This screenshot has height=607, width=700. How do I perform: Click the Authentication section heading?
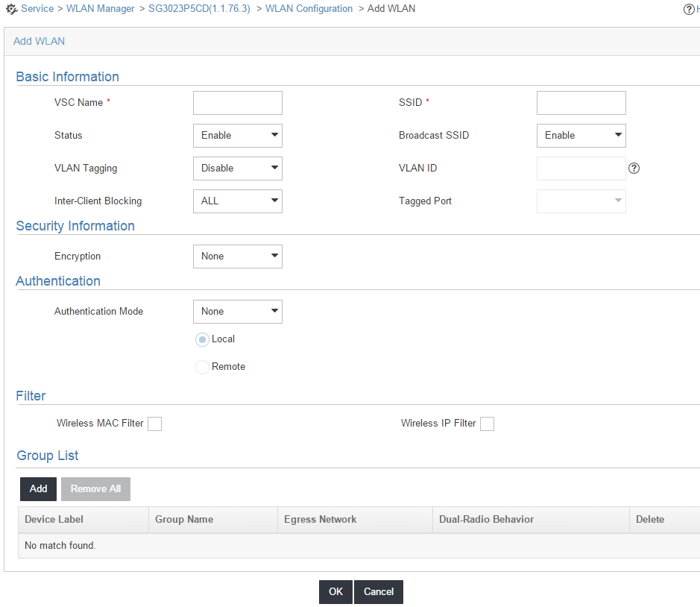58,281
